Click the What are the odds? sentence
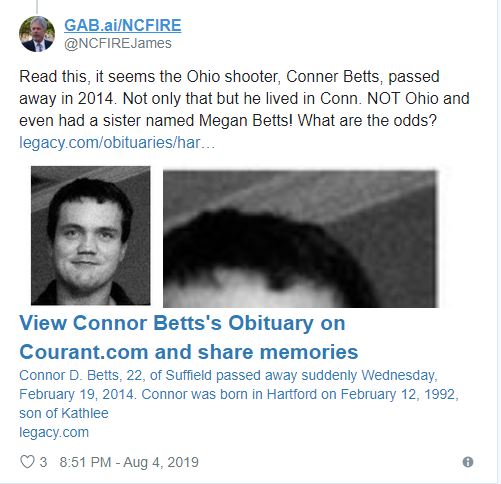Image resolution: width=501 pixels, height=484 pixels. [x=367, y=120]
